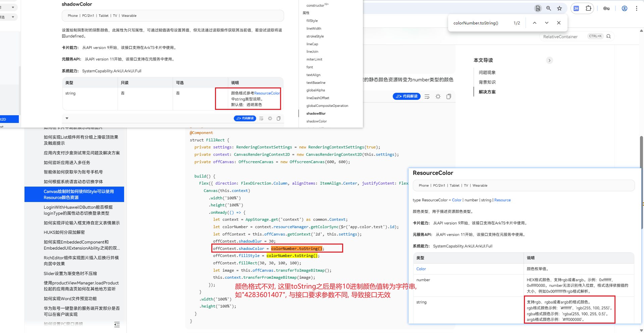Click the CTRL+K shortcut badge
The height and width of the screenshot is (333, 644).
tap(595, 36)
